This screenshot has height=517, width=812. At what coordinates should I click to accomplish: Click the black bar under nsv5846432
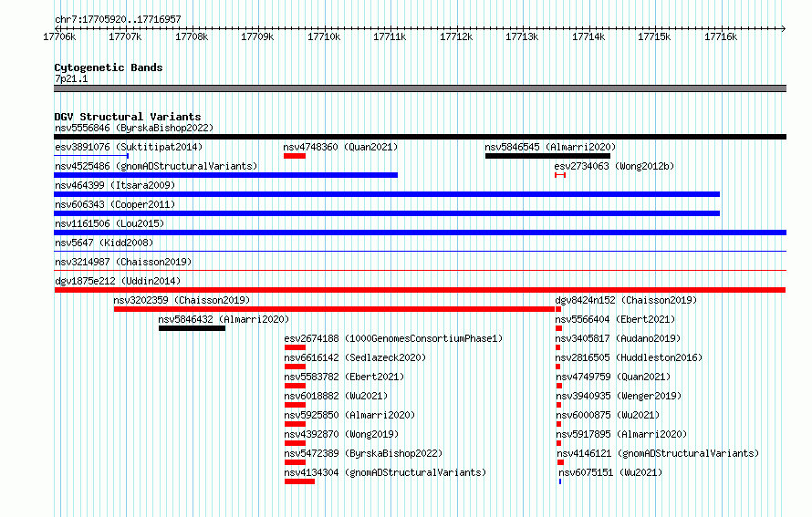[x=193, y=328]
